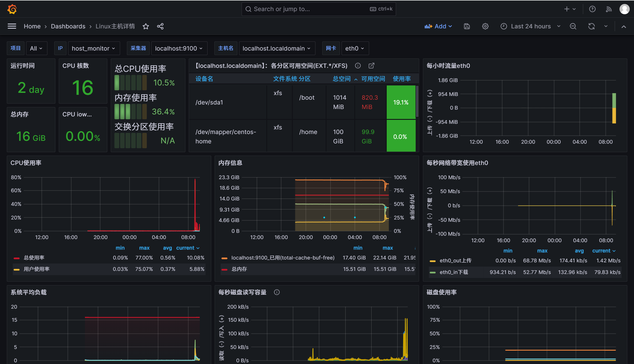Go to Dashboards breadcrumb
The width and height of the screenshot is (634, 364).
(x=68, y=26)
